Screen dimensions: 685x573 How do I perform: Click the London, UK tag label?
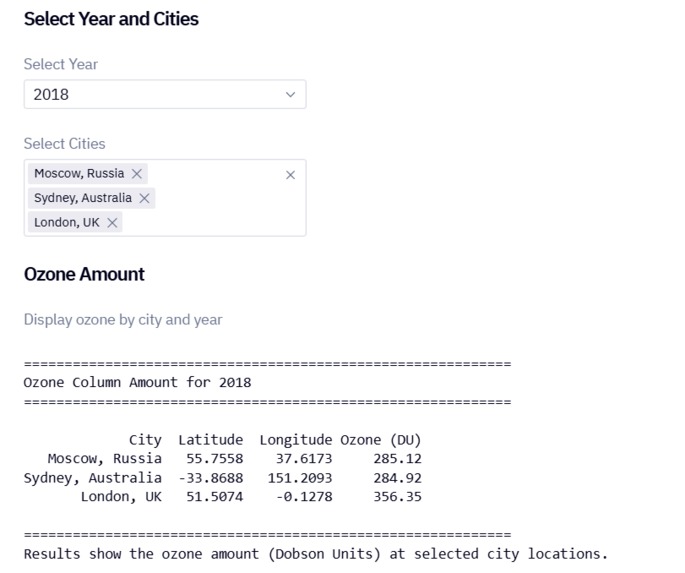(x=67, y=222)
